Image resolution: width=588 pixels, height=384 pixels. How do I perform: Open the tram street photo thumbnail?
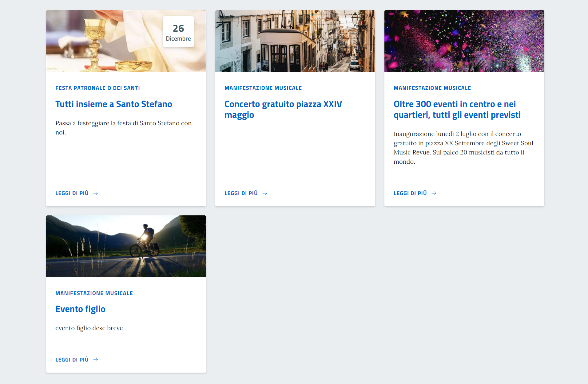295,41
